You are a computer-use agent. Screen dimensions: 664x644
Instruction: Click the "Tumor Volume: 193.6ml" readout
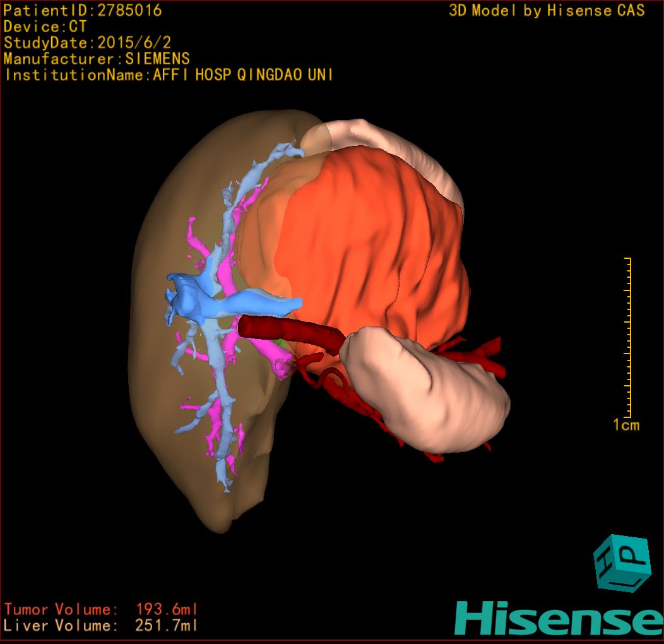(x=101, y=609)
